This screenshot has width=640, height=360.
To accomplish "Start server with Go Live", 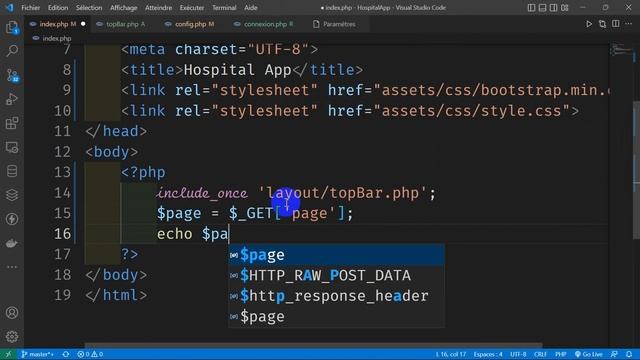I will point(589,354).
